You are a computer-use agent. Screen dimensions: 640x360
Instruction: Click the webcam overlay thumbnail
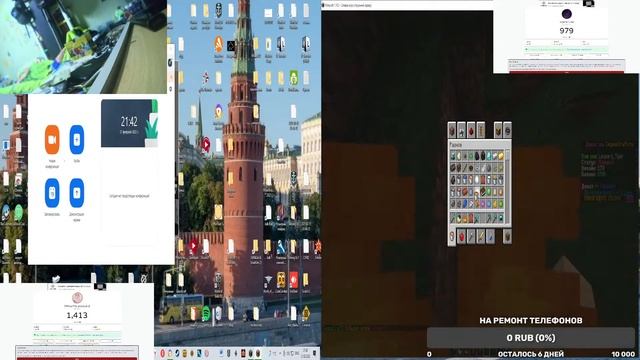pos(83,47)
